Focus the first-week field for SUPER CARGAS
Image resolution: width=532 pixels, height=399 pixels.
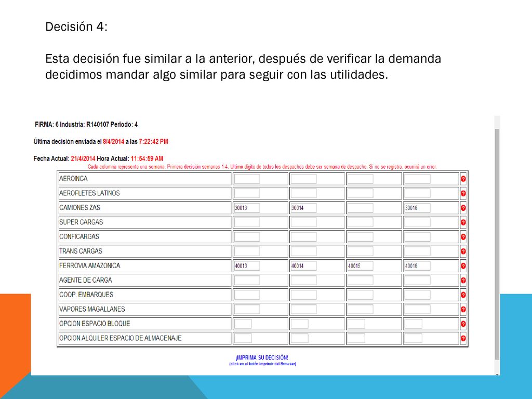pyautogui.click(x=247, y=222)
